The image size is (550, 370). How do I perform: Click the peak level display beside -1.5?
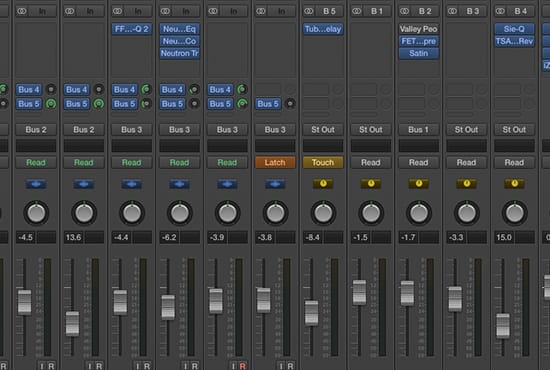point(381,237)
